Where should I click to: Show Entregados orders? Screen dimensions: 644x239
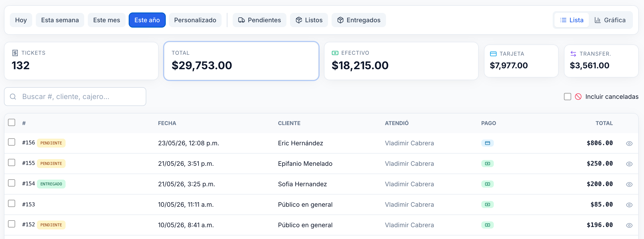point(358,20)
